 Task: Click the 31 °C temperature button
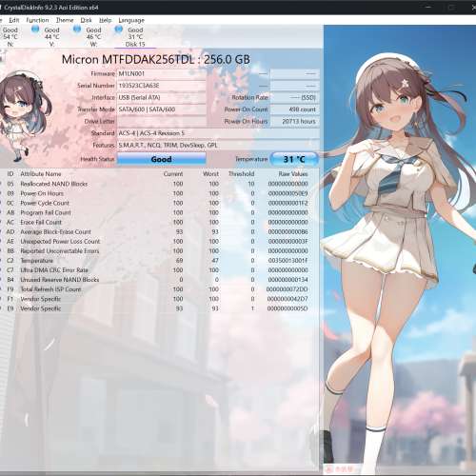pyautogui.click(x=294, y=159)
